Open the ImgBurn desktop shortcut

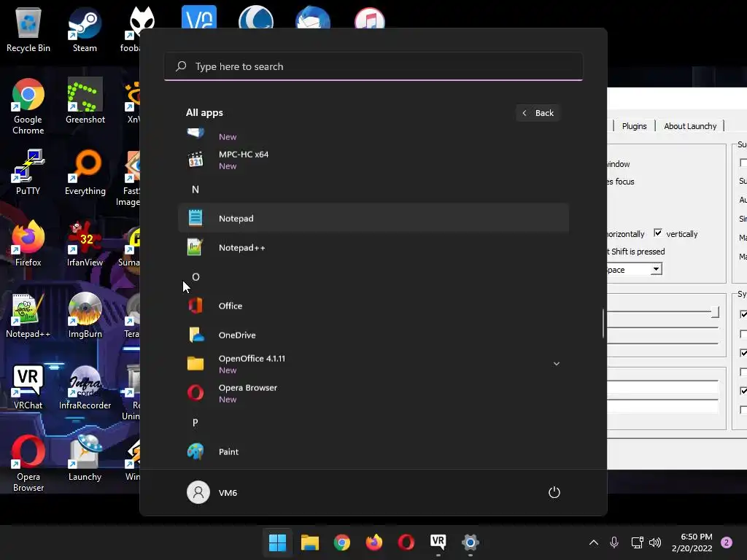click(85, 315)
